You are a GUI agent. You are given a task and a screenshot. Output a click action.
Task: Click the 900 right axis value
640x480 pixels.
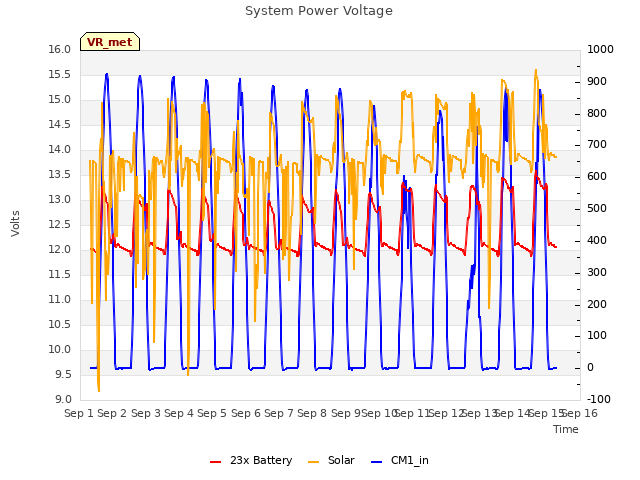tap(597, 82)
